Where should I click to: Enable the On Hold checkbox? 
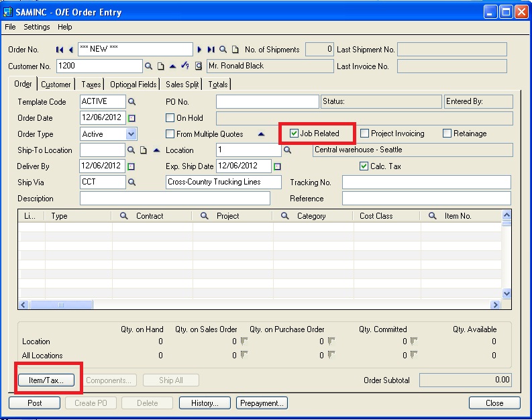click(x=170, y=118)
